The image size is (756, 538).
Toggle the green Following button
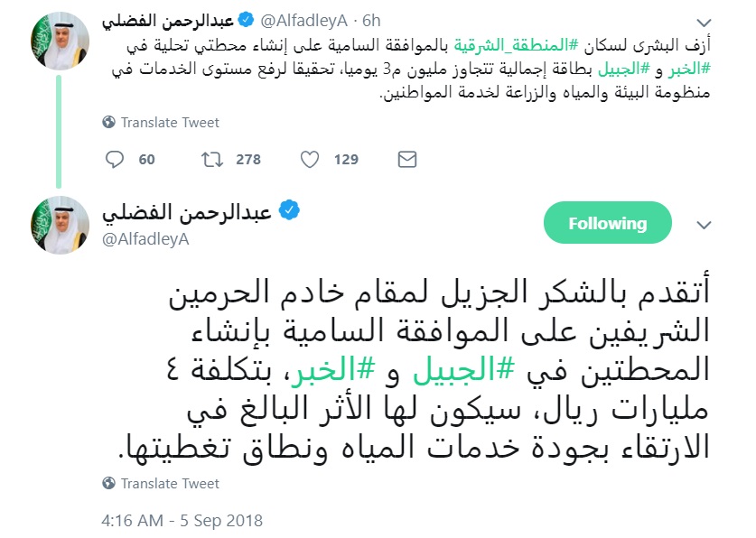[x=607, y=223]
